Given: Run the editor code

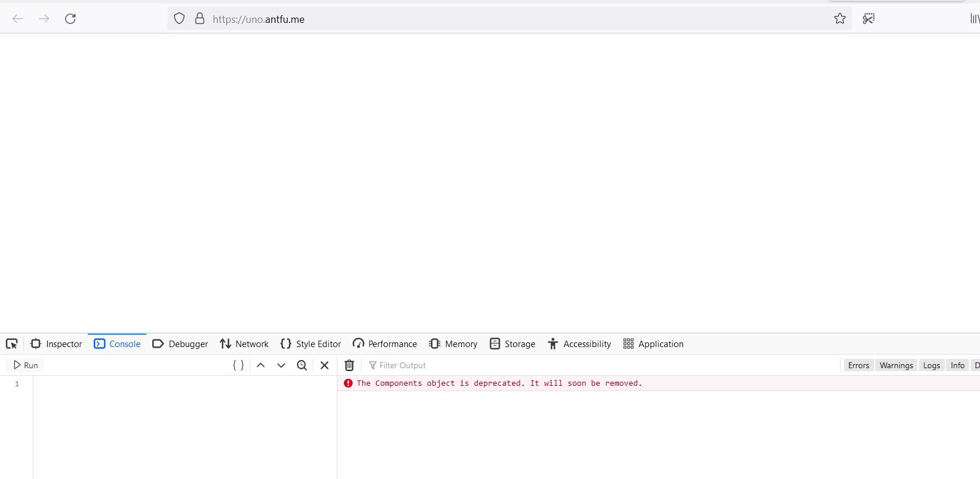Looking at the screenshot, I should [25, 365].
